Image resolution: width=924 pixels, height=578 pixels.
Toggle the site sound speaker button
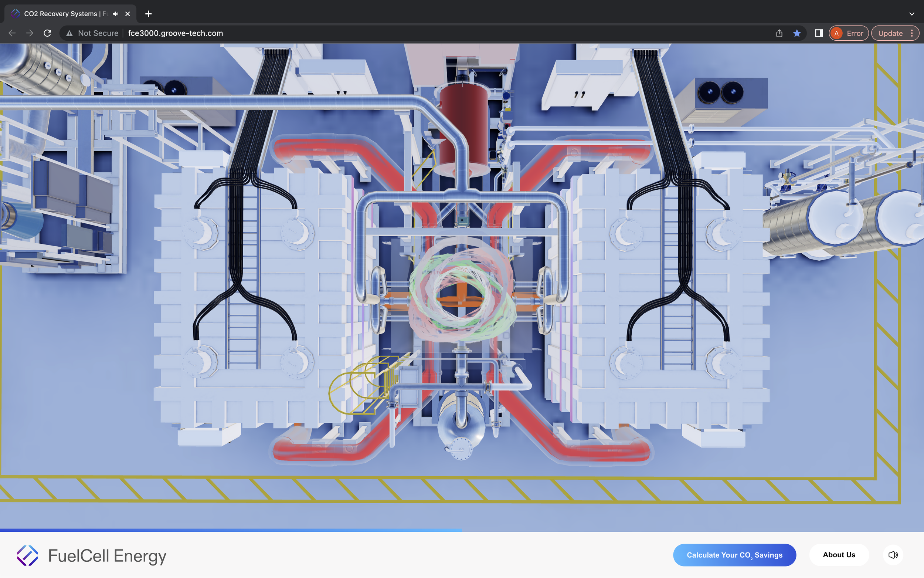click(893, 555)
